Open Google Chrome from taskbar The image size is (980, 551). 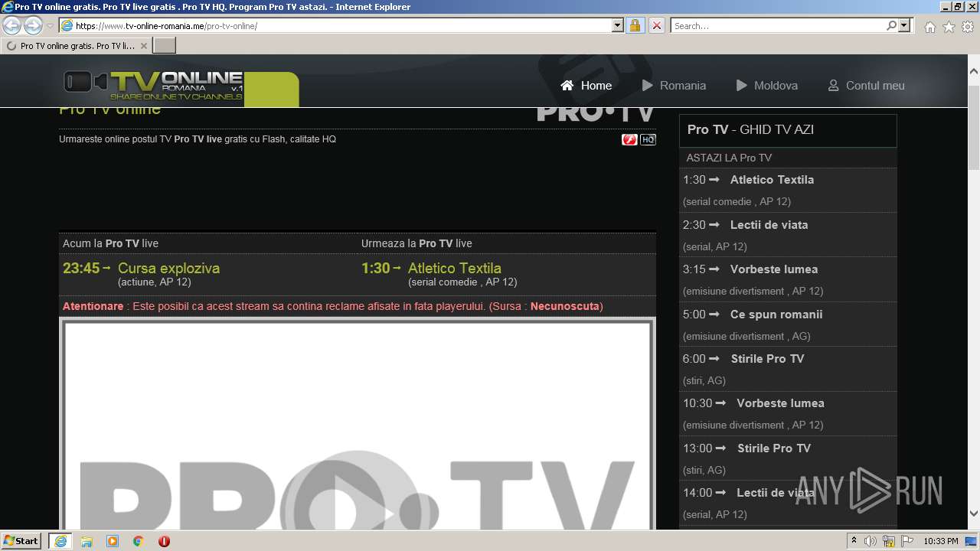click(x=139, y=541)
